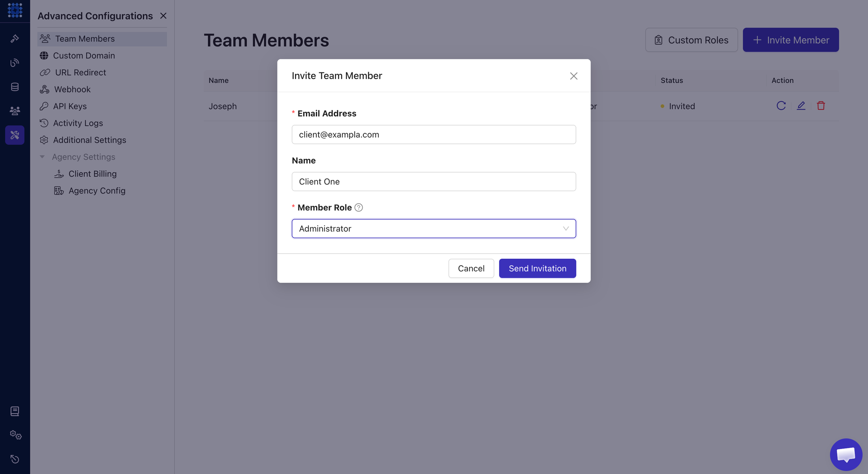Screen dimensions: 868x474
Task: Close the Advanced Configurations panel
Action: click(163, 16)
